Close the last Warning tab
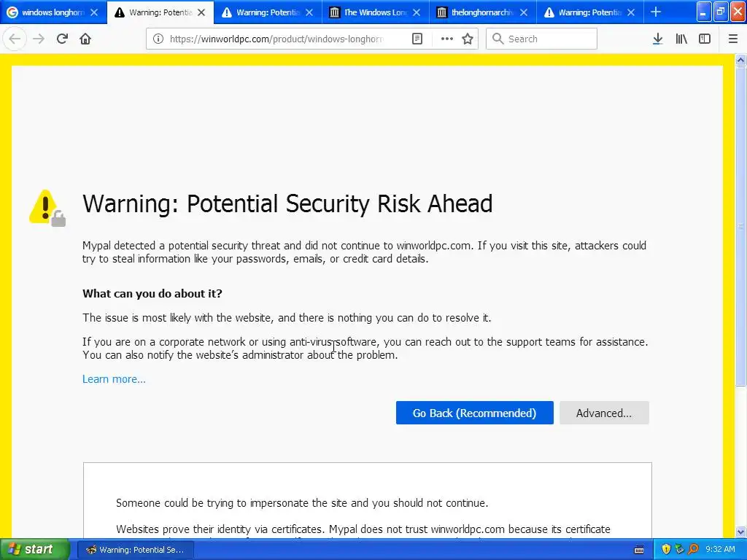Screen dimensions: 747x560 tap(631, 12)
